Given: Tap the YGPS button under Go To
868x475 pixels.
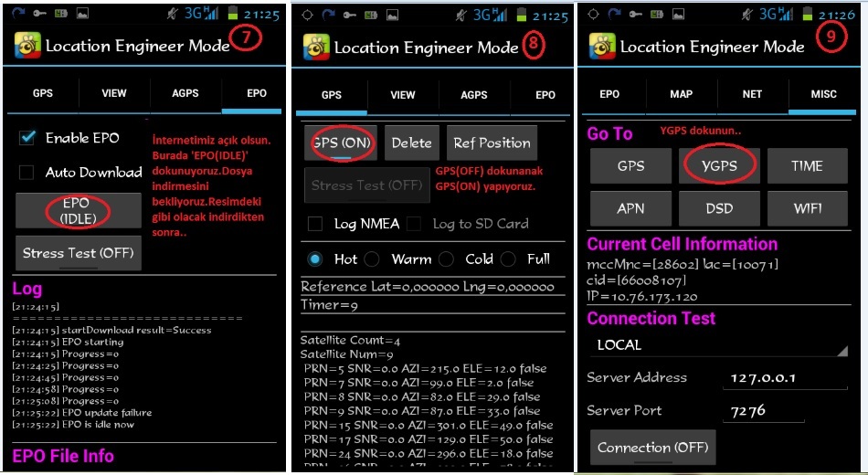Looking at the screenshot, I should 719,166.
